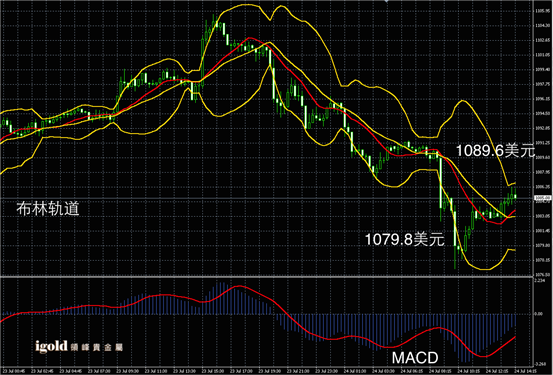Click the 1076.50 price axis label
This screenshot has height=375, width=553.
(x=542, y=274)
